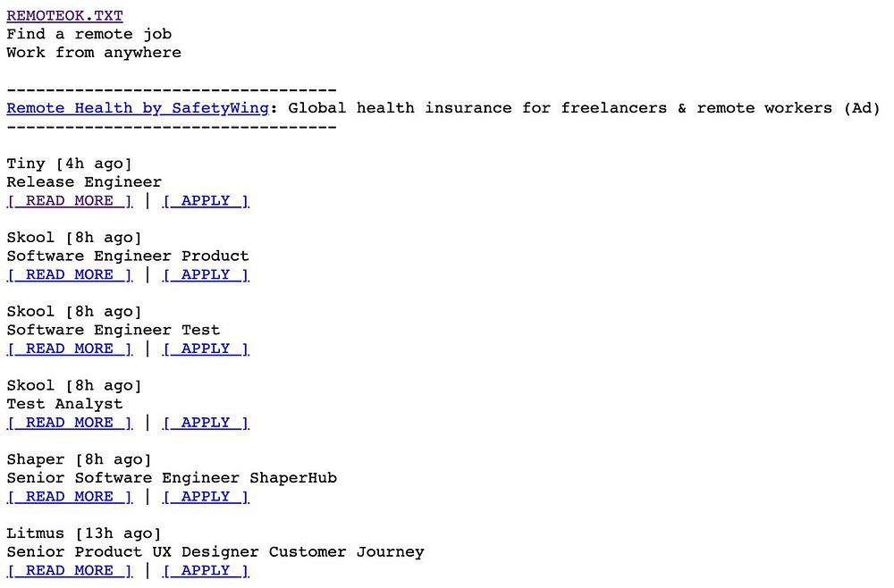
Task: Click 'Tiny [4h ago]' text line
Action: [70, 164]
